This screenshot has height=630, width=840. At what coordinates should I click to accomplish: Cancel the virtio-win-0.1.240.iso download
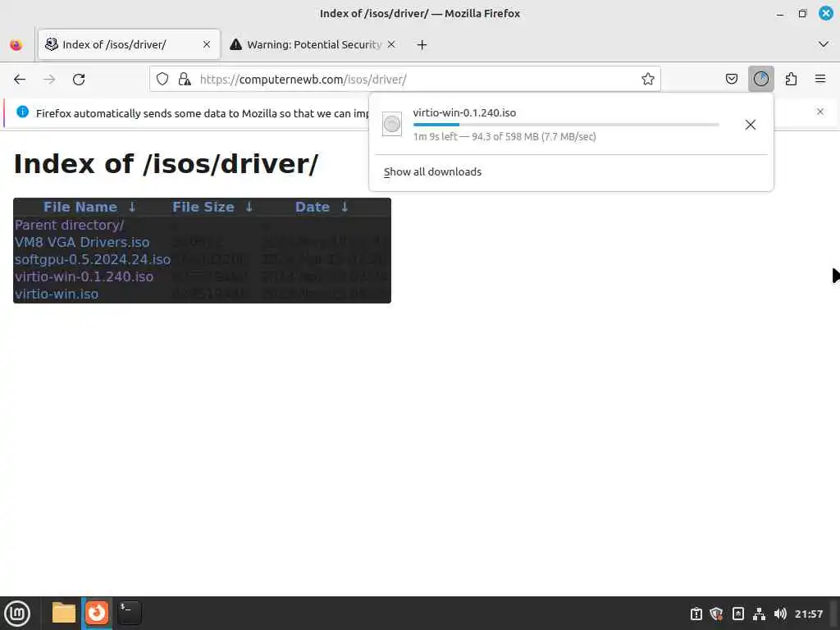click(750, 125)
